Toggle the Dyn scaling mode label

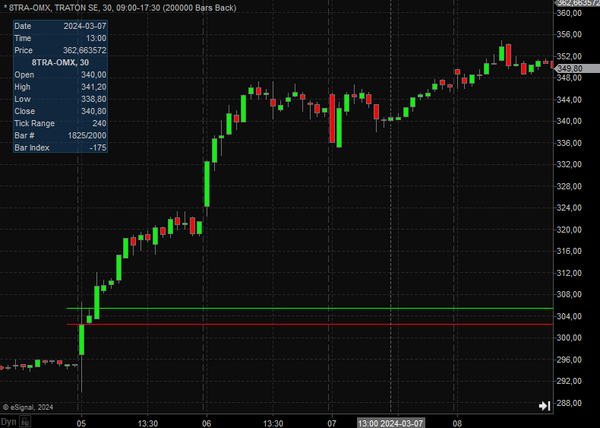(x=8, y=422)
